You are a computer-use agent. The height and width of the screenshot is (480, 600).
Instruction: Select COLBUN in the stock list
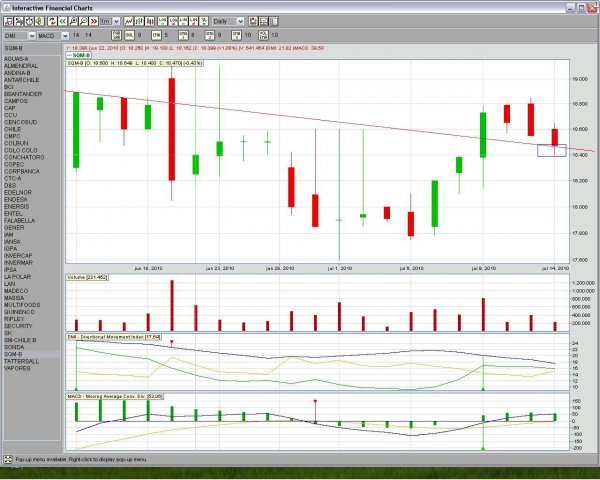click(16, 143)
